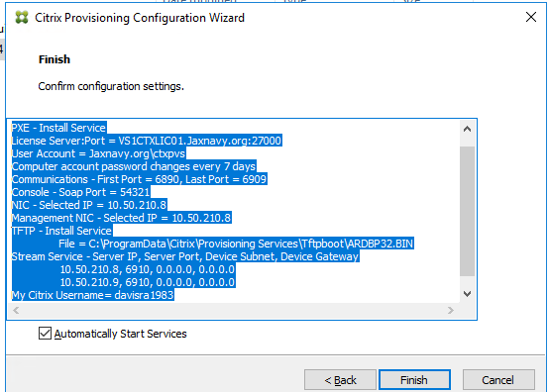Select the 'Communications - First Port = 6890' line
The width and height of the screenshot is (549, 392).
pyautogui.click(x=139, y=179)
